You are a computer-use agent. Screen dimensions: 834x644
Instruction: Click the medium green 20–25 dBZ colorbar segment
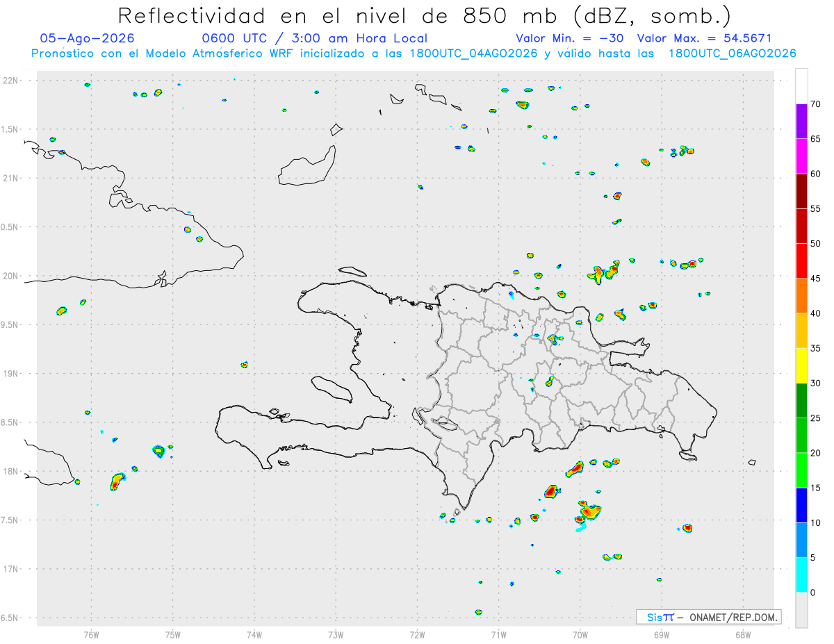coord(801,435)
